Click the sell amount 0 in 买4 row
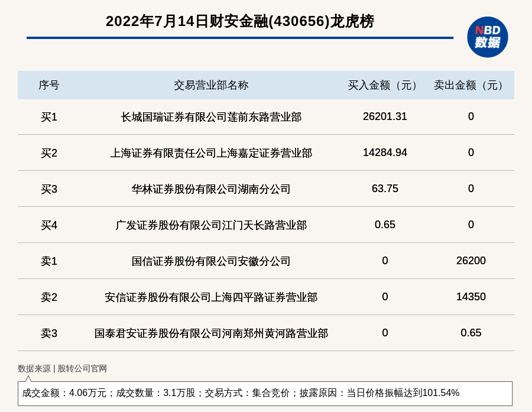 pyautogui.click(x=471, y=225)
